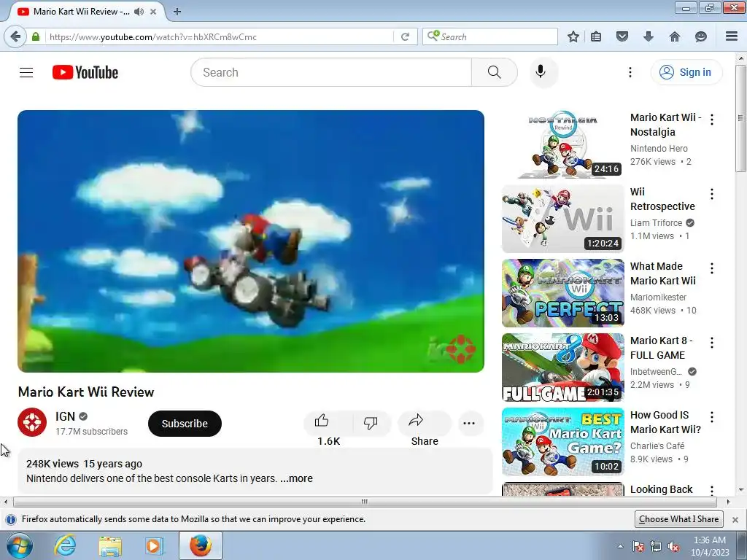Go to YouTube home via logo
747x560 pixels.
[85, 72]
